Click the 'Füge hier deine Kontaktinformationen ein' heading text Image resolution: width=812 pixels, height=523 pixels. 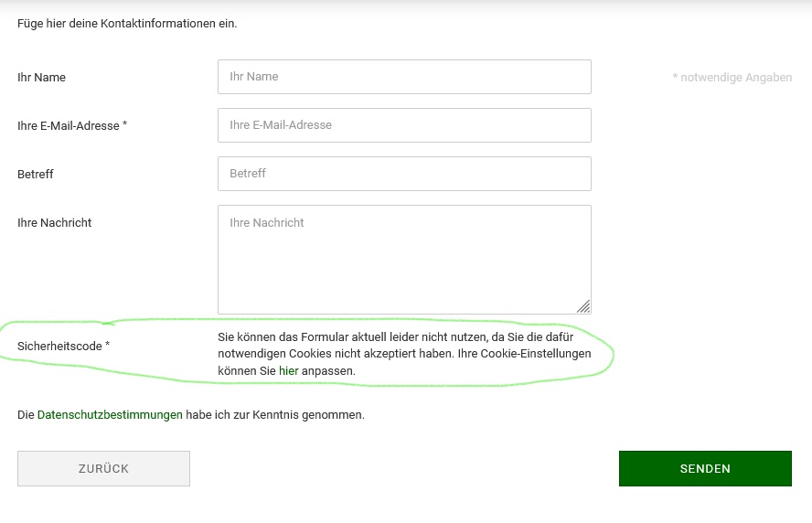127,24
